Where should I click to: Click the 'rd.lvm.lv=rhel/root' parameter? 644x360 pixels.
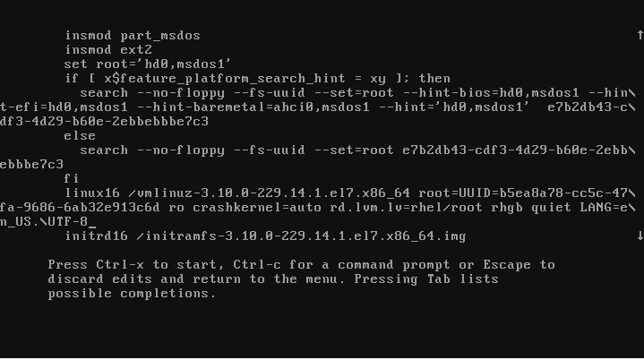407,208
